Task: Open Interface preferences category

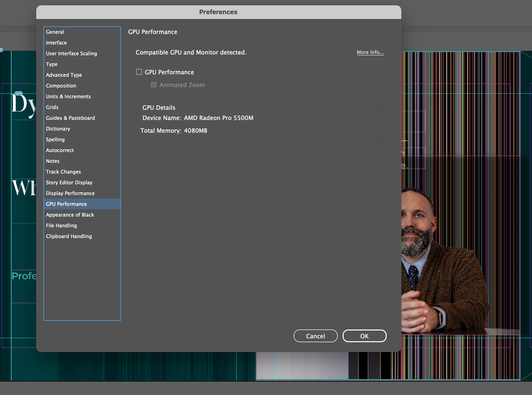Action: click(56, 43)
